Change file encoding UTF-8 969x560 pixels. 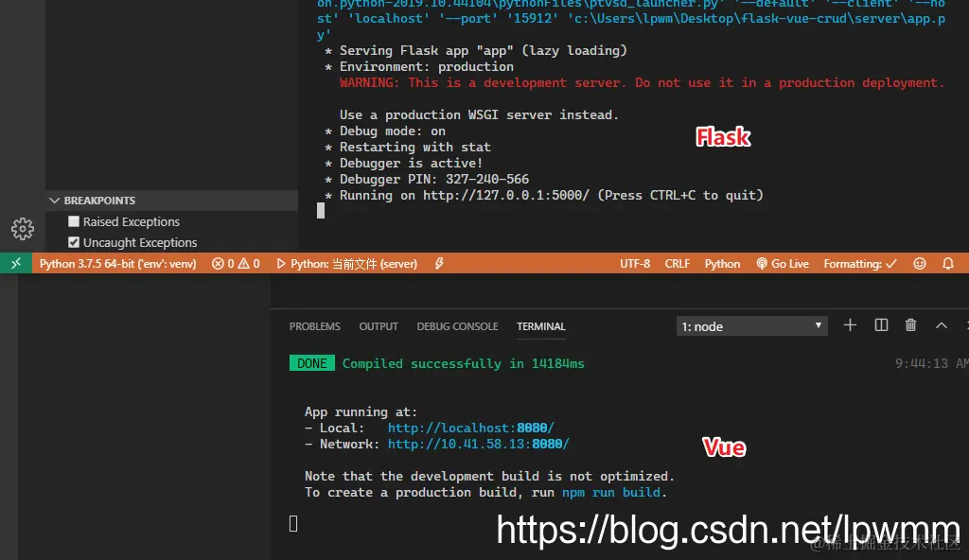click(635, 263)
